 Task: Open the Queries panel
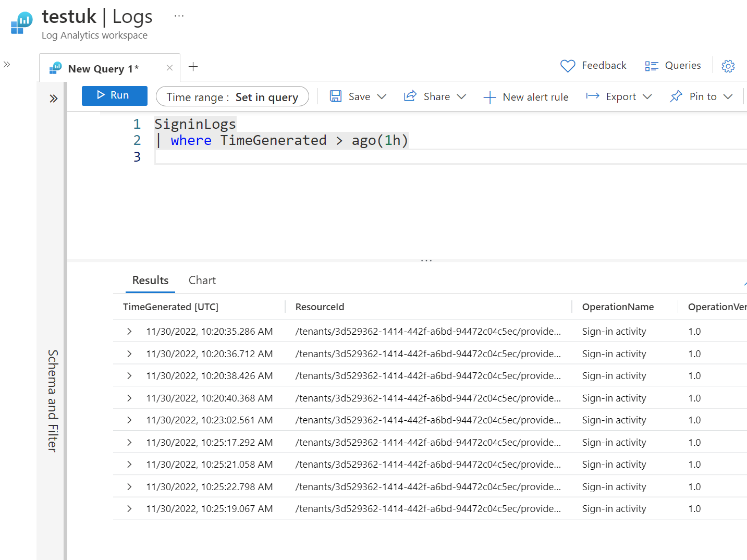683,65
